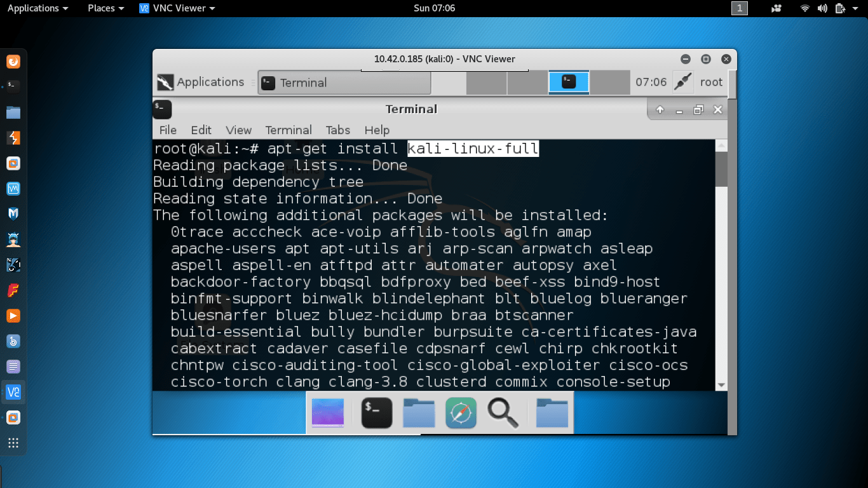Click the show desktop icon in remote bottom dock
The width and height of the screenshot is (868, 488).
coord(328,413)
